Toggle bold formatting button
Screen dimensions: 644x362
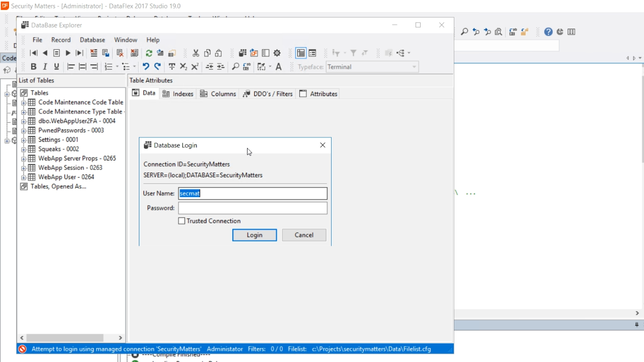click(x=33, y=67)
